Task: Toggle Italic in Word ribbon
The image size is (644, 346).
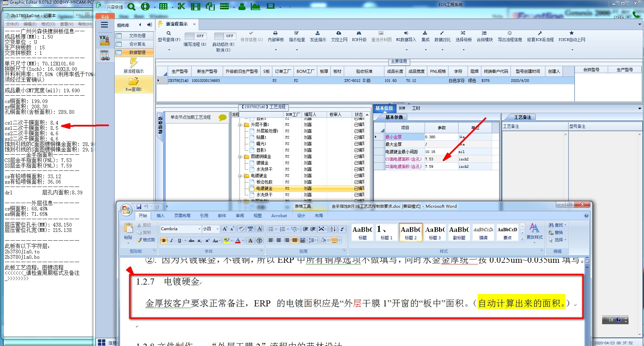Action: [171, 241]
